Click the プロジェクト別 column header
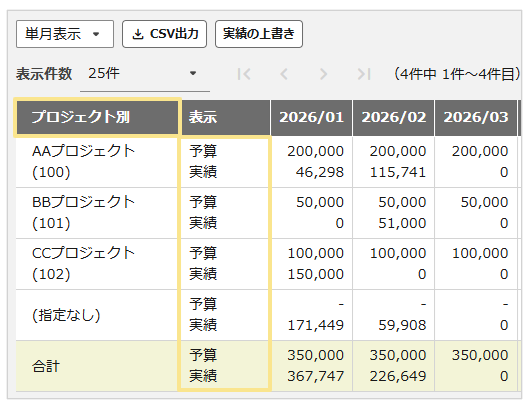Image resolution: width=531 pixels, height=406 pixels. (x=97, y=117)
